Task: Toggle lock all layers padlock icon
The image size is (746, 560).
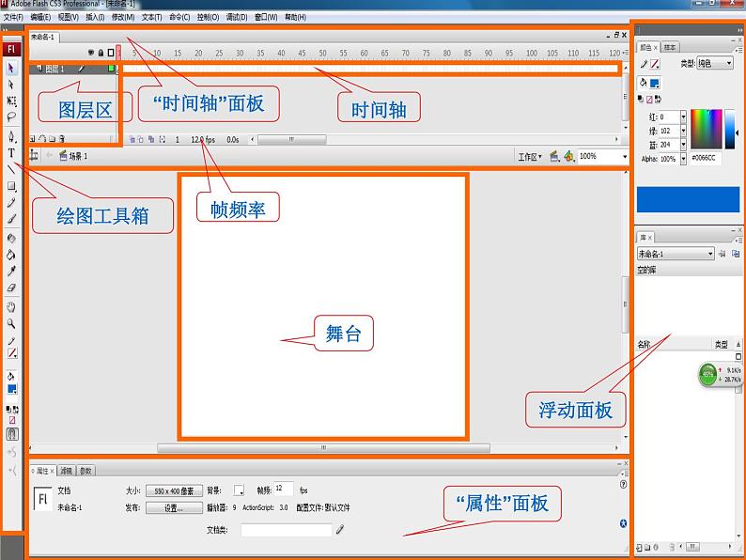Action: (101, 53)
